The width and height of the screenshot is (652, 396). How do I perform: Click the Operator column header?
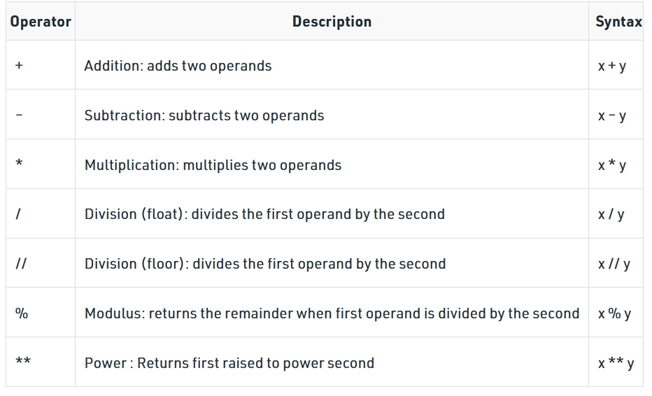[40, 22]
